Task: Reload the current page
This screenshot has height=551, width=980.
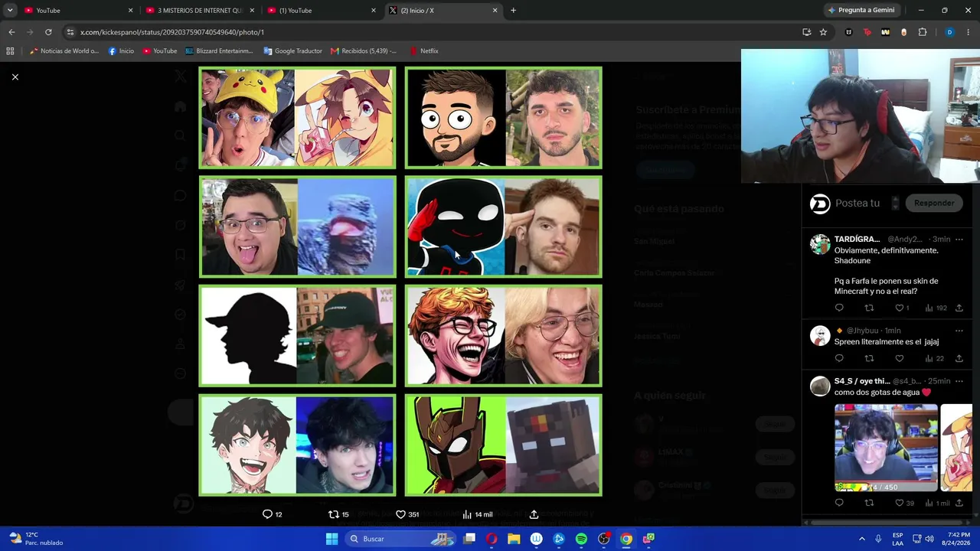Action: [48, 32]
